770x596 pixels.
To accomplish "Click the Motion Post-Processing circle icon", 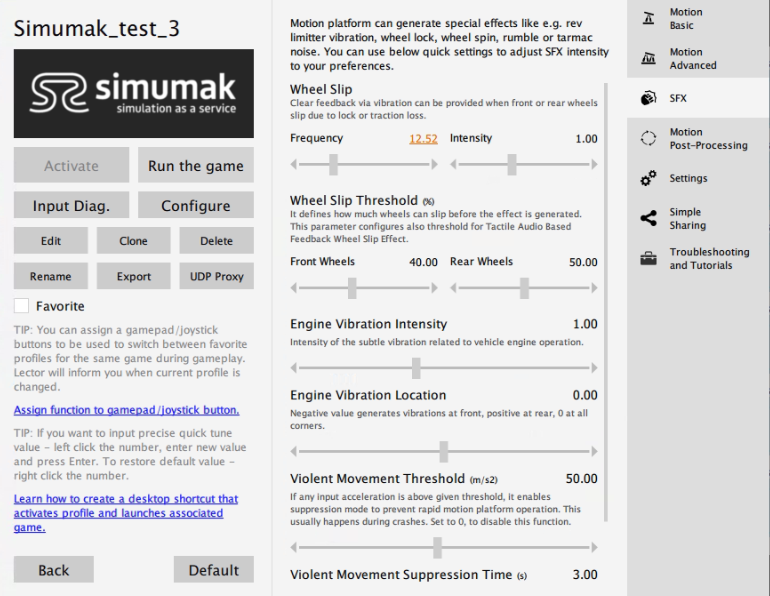I will (648, 139).
